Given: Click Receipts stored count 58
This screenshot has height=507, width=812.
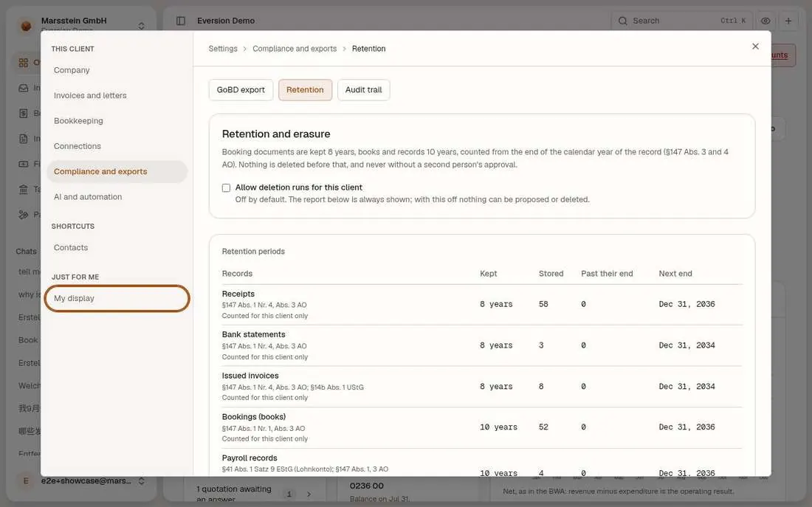Looking at the screenshot, I should pyautogui.click(x=543, y=305).
